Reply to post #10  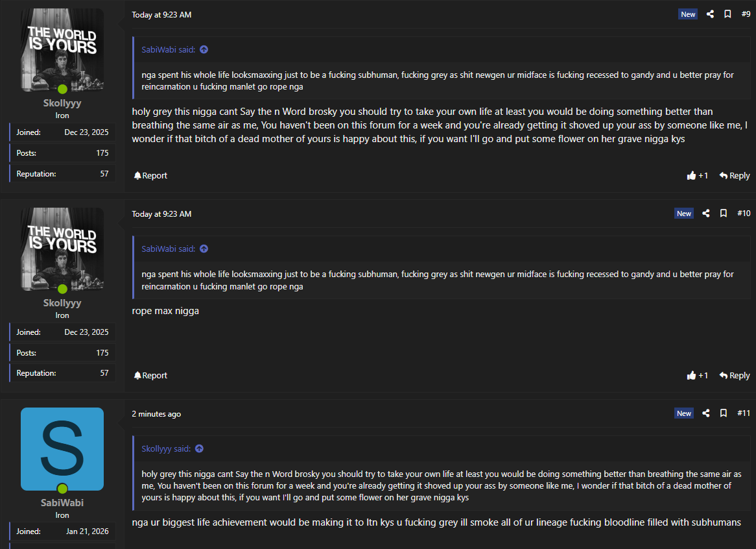(x=735, y=376)
